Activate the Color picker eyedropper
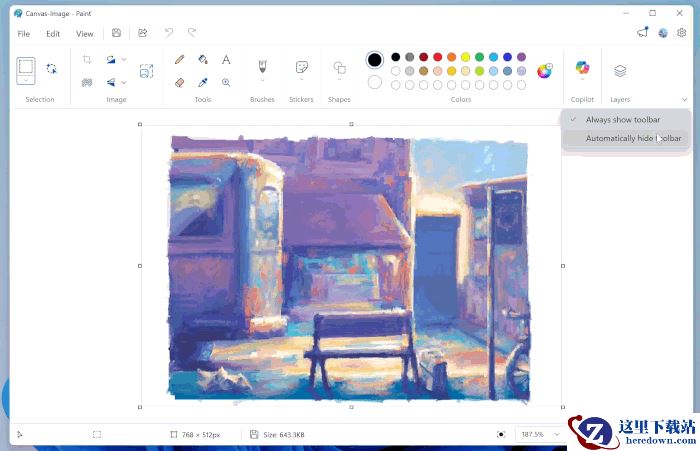Screen dimensions: 700x451 tap(203, 82)
